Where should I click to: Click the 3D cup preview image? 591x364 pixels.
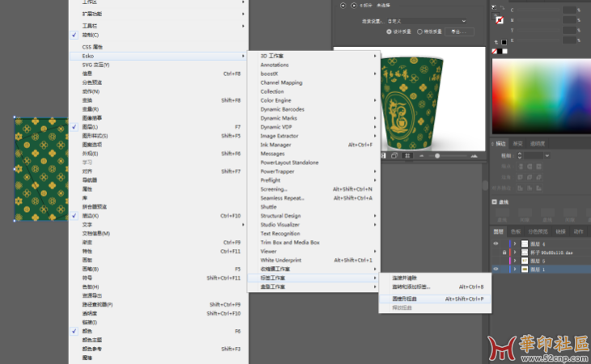(x=413, y=101)
